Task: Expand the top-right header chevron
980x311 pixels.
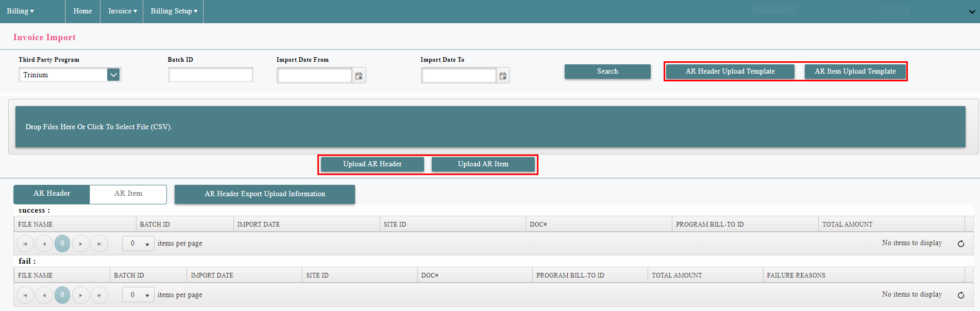Action: [972, 11]
